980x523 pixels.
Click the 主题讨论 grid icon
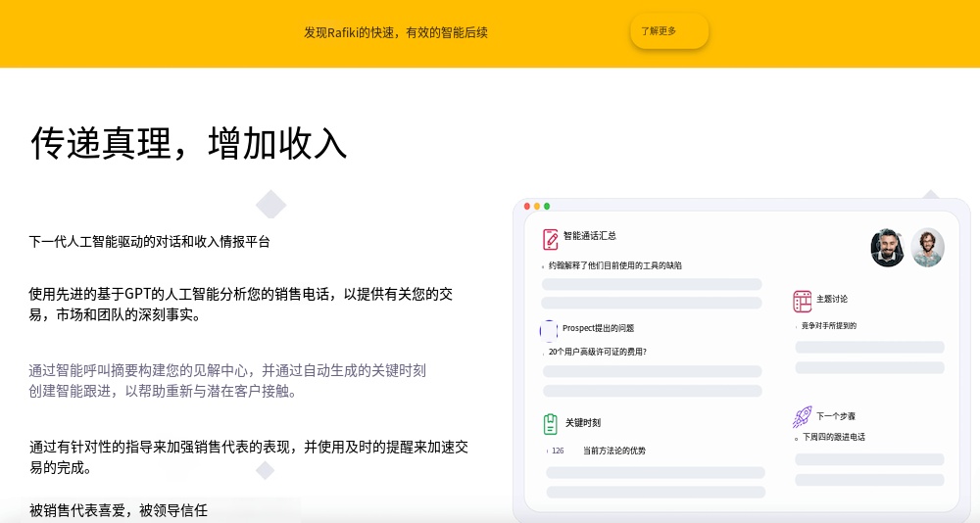coord(802,302)
